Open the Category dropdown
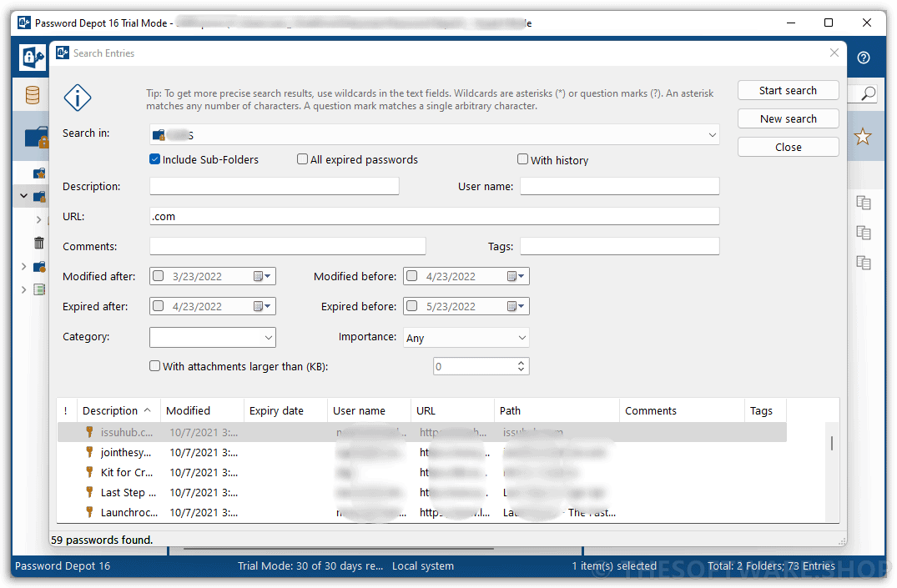The width and height of the screenshot is (897, 588). [269, 338]
